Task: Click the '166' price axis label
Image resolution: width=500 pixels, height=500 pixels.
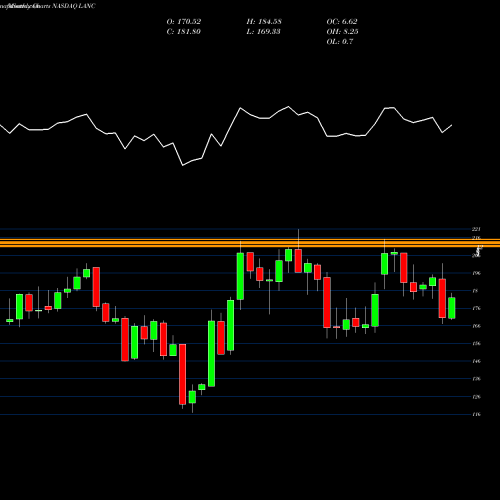Action: [x=477, y=326]
